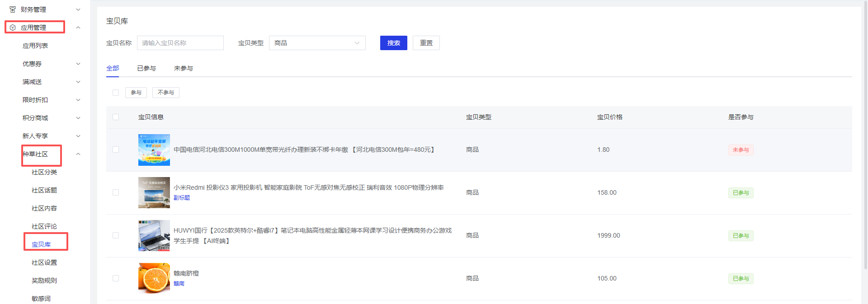
Task: Click the 不参与 batch action button
Action: 165,93
